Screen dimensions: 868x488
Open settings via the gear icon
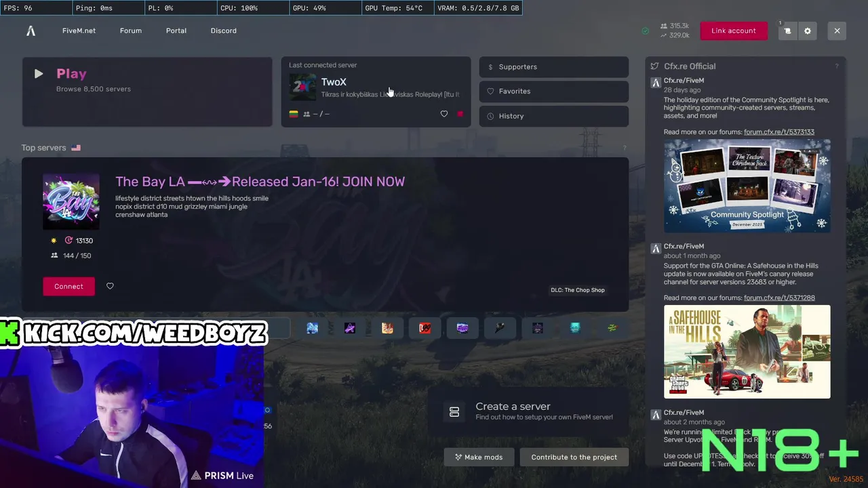click(x=807, y=30)
